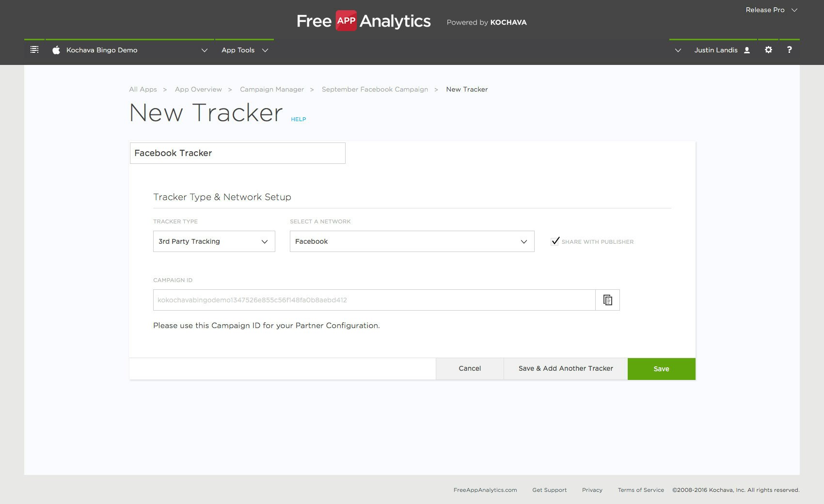Viewport: 824px width, 504px height.
Task: Open the Justin Landis user account icon
Action: click(746, 49)
